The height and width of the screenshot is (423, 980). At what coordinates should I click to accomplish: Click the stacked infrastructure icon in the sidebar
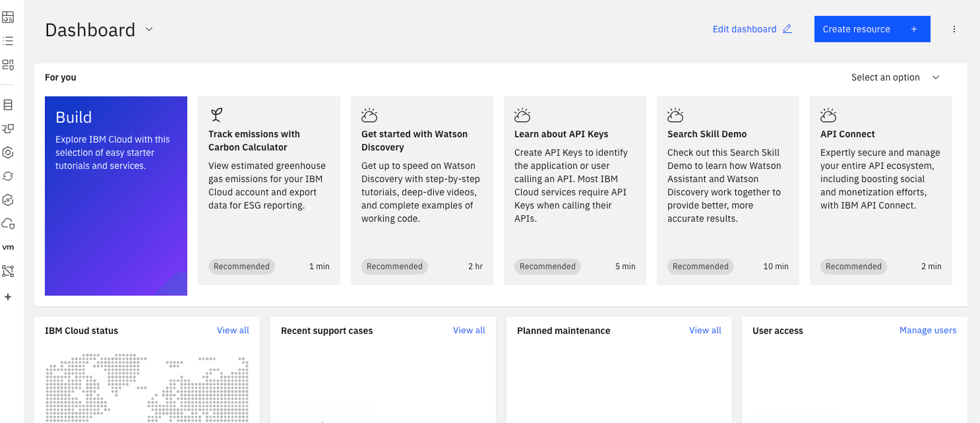pos(8,104)
